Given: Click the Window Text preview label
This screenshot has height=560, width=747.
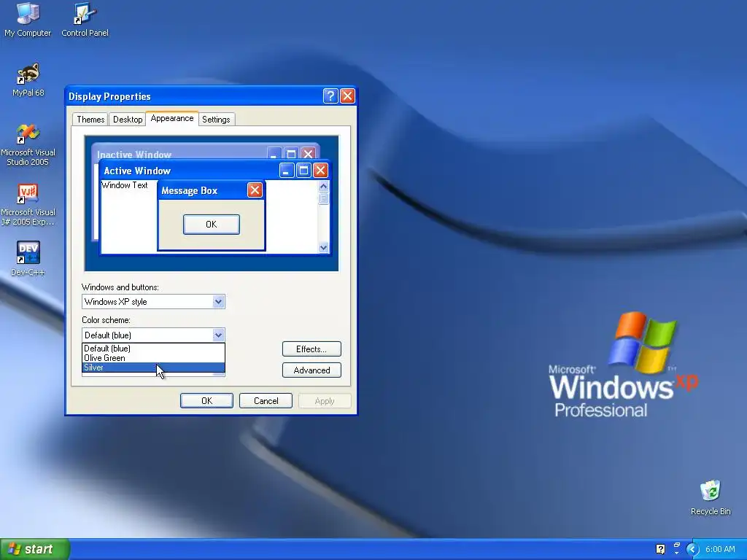Looking at the screenshot, I should tap(125, 185).
